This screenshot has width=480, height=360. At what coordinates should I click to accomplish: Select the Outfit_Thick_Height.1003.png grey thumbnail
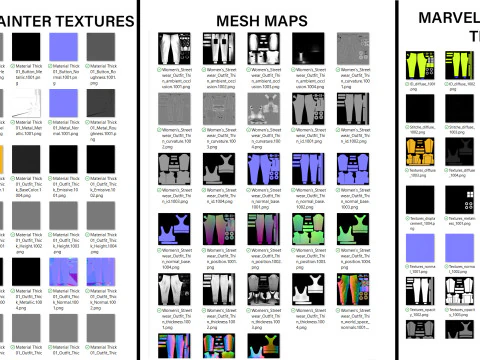(x=64, y=216)
